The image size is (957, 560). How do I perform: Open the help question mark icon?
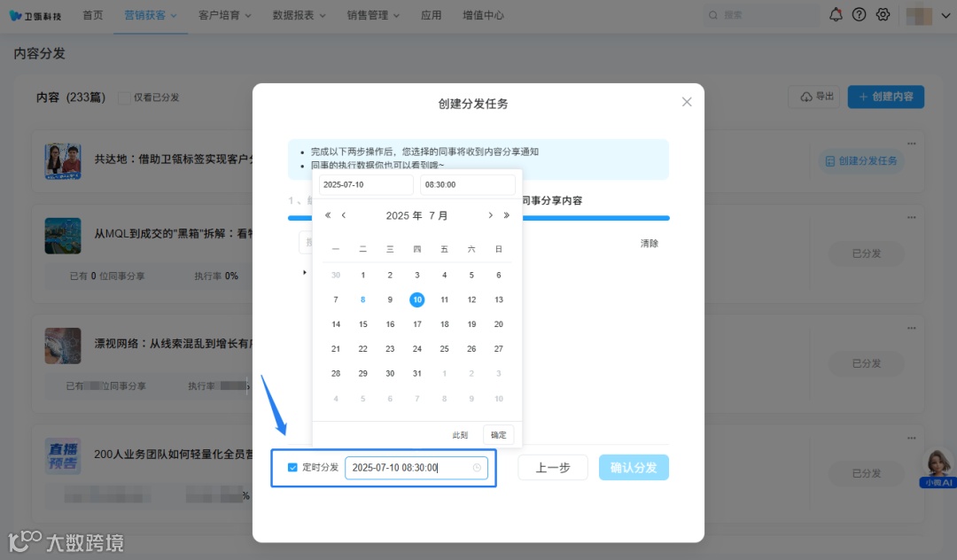pos(859,15)
